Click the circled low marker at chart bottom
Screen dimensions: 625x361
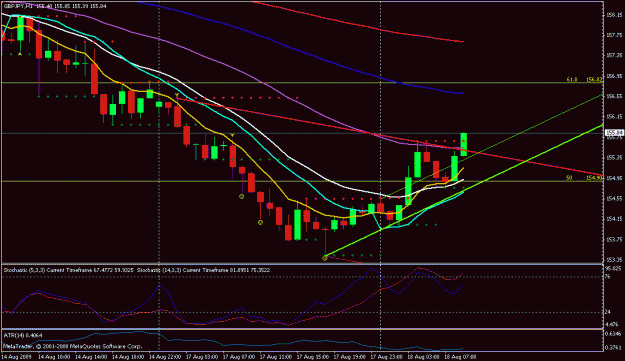pyautogui.click(x=324, y=258)
